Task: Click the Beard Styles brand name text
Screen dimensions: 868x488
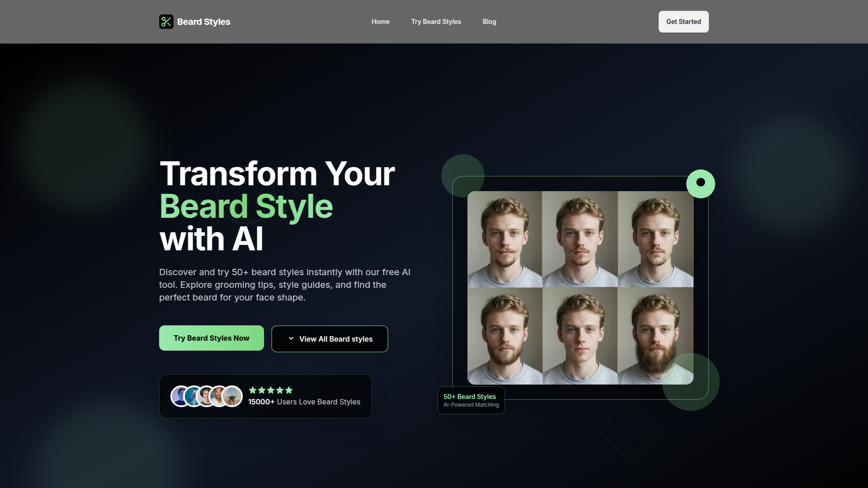Action: pos(203,22)
